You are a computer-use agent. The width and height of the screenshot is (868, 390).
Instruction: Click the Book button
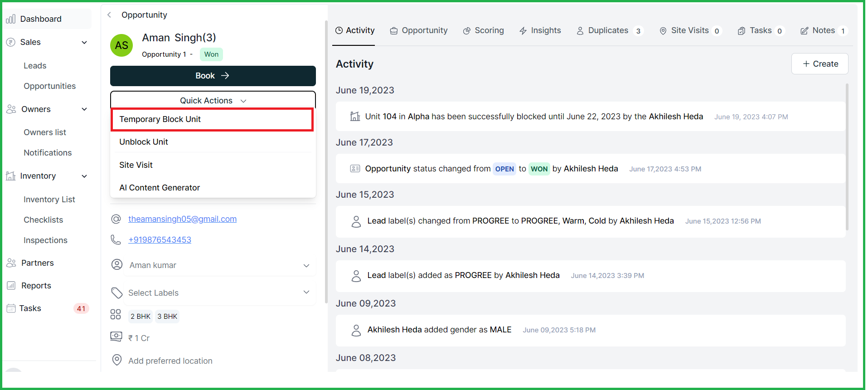213,76
